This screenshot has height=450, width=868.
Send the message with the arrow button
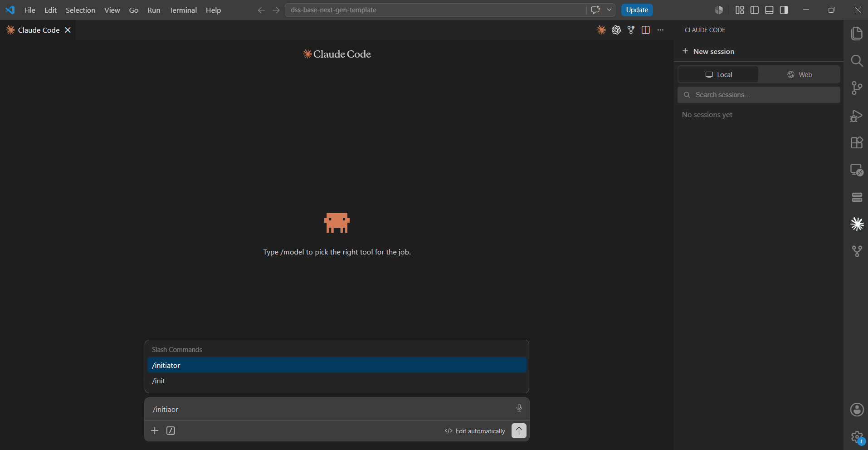(519, 430)
